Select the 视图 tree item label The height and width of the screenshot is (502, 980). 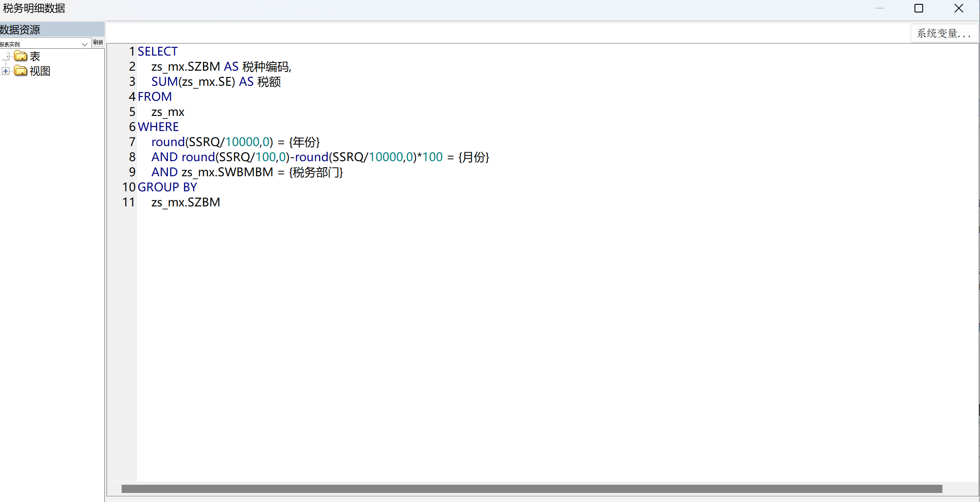click(40, 71)
